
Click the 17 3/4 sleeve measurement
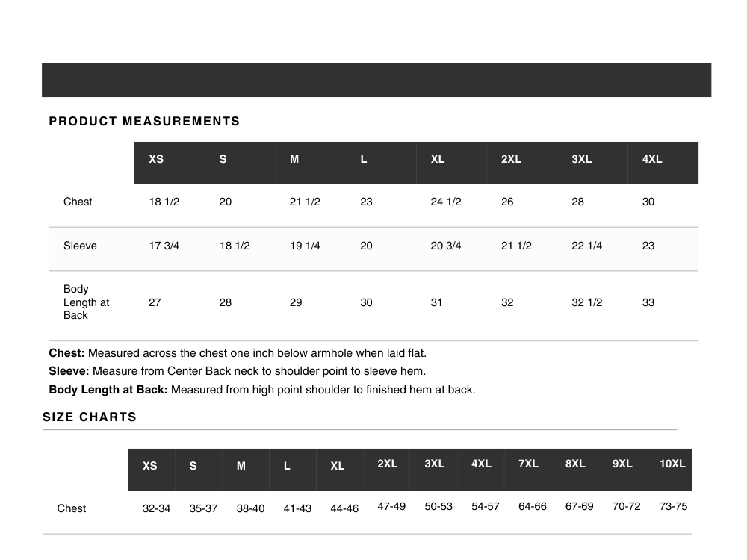[x=164, y=246]
